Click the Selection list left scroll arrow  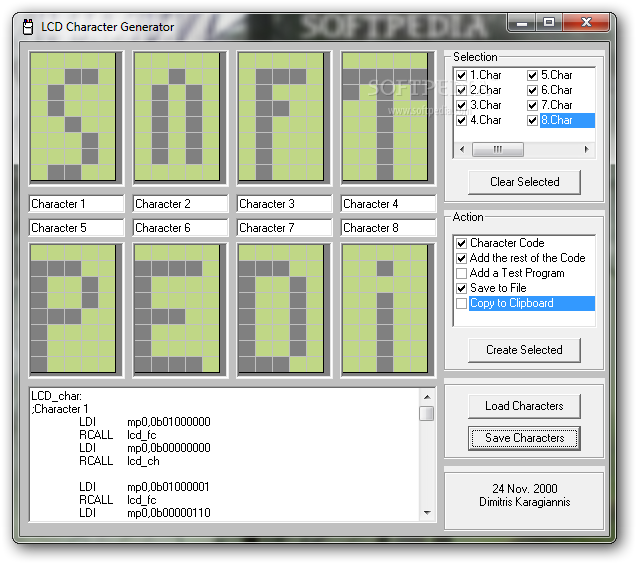(x=462, y=149)
